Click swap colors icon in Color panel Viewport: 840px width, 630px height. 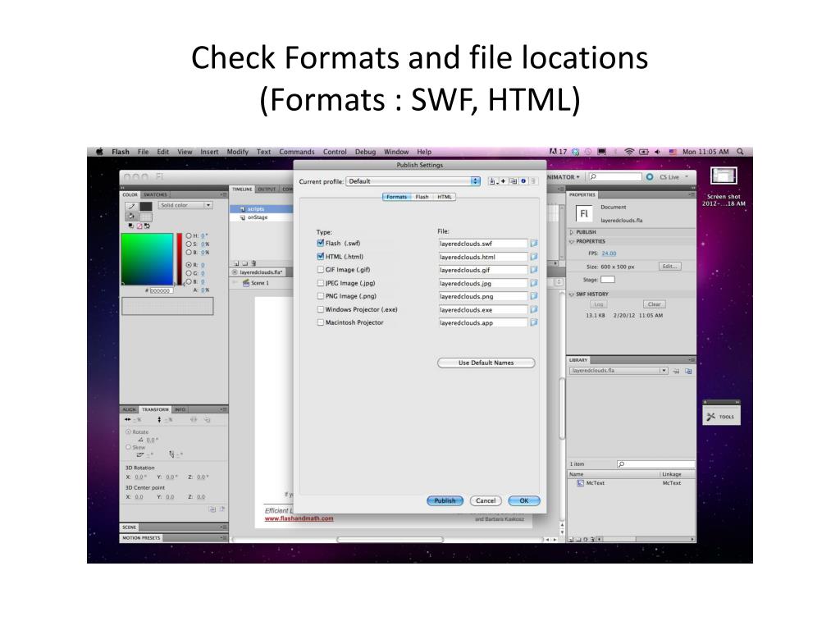[x=147, y=226]
